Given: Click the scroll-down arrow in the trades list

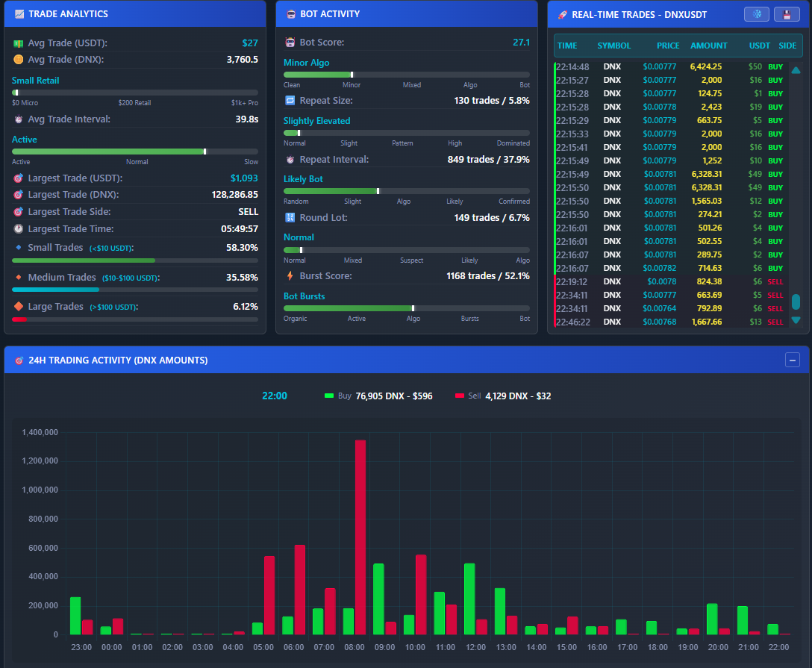Looking at the screenshot, I should pyautogui.click(x=796, y=320).
